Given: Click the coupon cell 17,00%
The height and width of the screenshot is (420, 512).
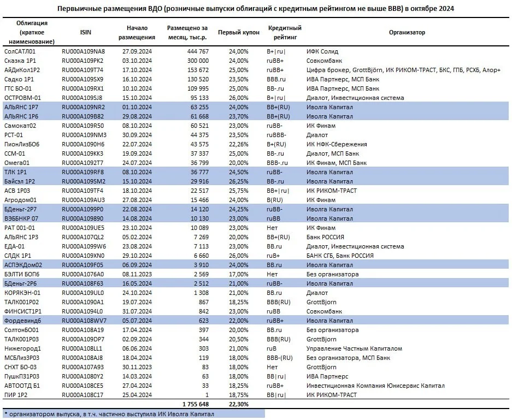Looking at the screenshot, I should point(238,275).
